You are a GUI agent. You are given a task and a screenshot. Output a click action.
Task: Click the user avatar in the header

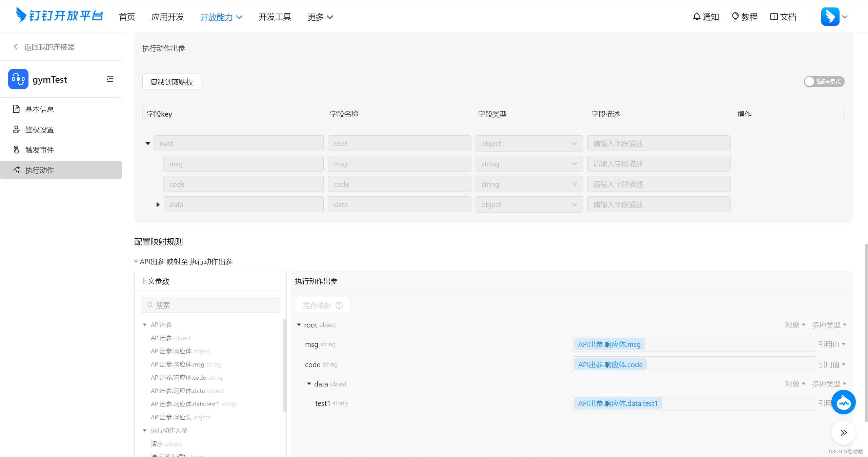pyautogui.click(x=830, y=17)
